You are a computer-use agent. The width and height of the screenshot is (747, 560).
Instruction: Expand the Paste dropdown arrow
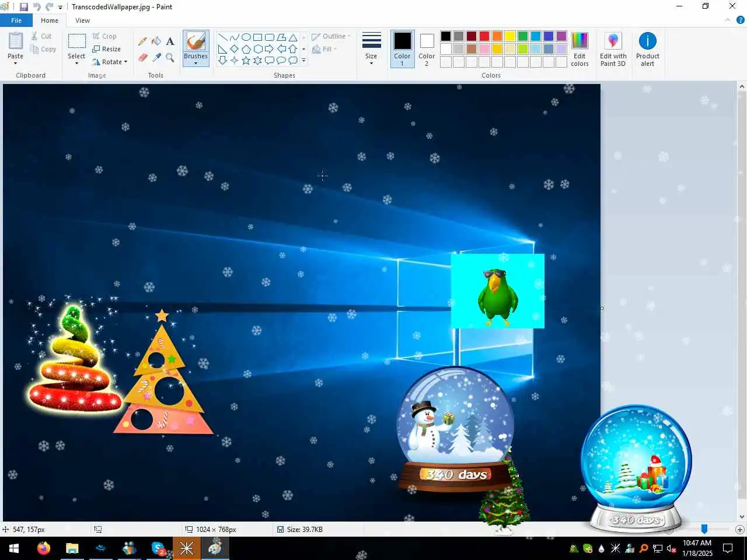(16, 63)
